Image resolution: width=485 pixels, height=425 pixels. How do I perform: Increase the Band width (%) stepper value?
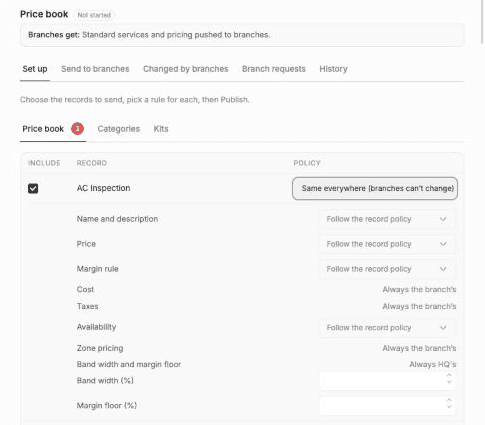(x=449, y=375)
